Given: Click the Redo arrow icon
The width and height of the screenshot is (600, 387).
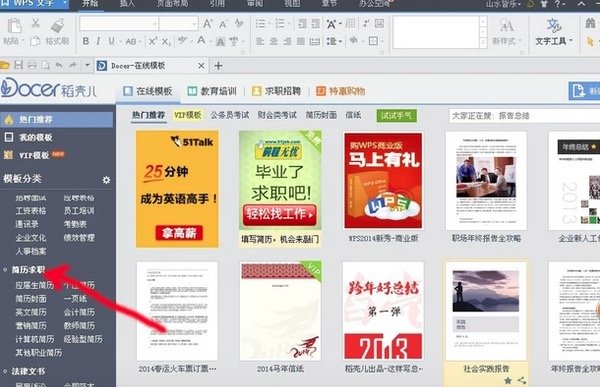Looking at the screenshot, I should 73,65.
